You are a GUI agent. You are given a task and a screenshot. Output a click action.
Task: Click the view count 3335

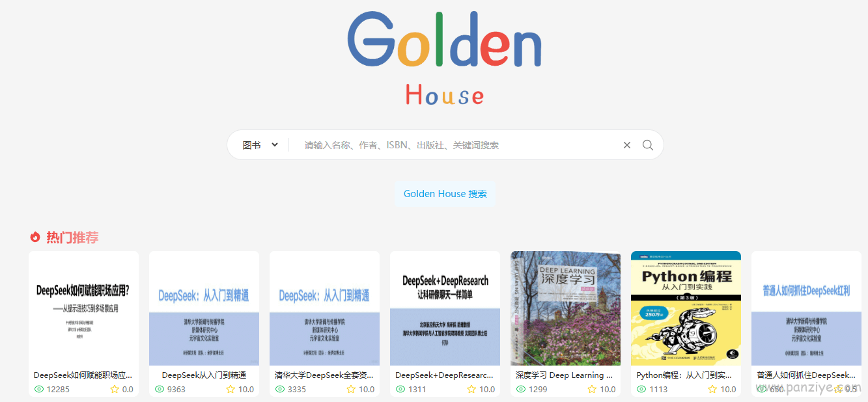(x=297, y=390)
